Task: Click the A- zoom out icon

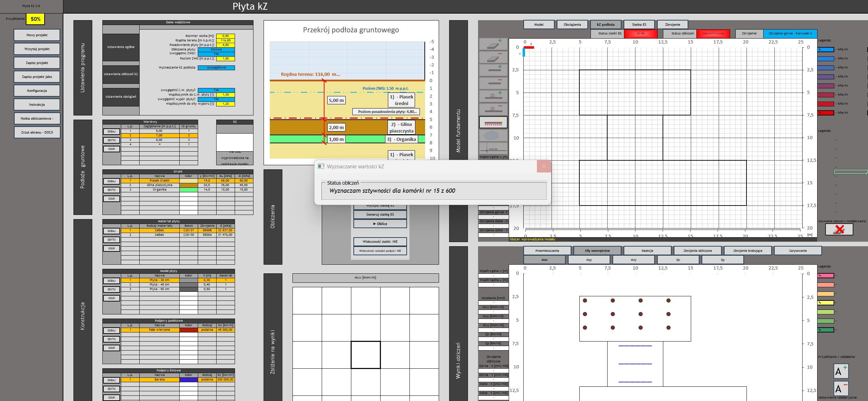Action: coord(841,388)
